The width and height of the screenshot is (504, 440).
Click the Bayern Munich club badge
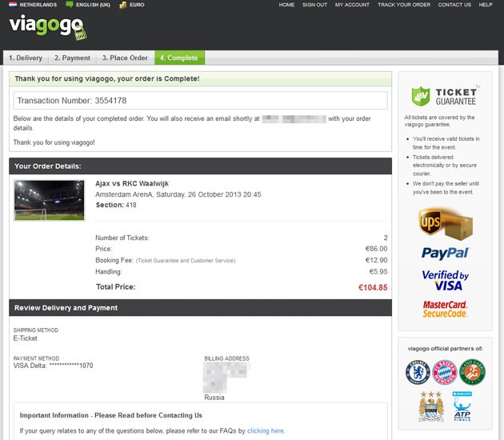point(444,372)
